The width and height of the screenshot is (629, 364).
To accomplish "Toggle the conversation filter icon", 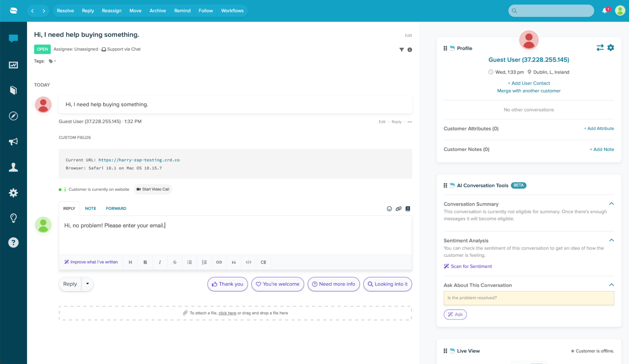I will click(401, 49).
